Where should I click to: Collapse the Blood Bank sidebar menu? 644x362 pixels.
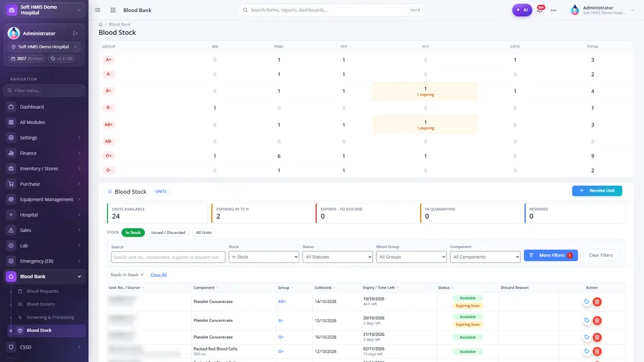coord(44,276)
